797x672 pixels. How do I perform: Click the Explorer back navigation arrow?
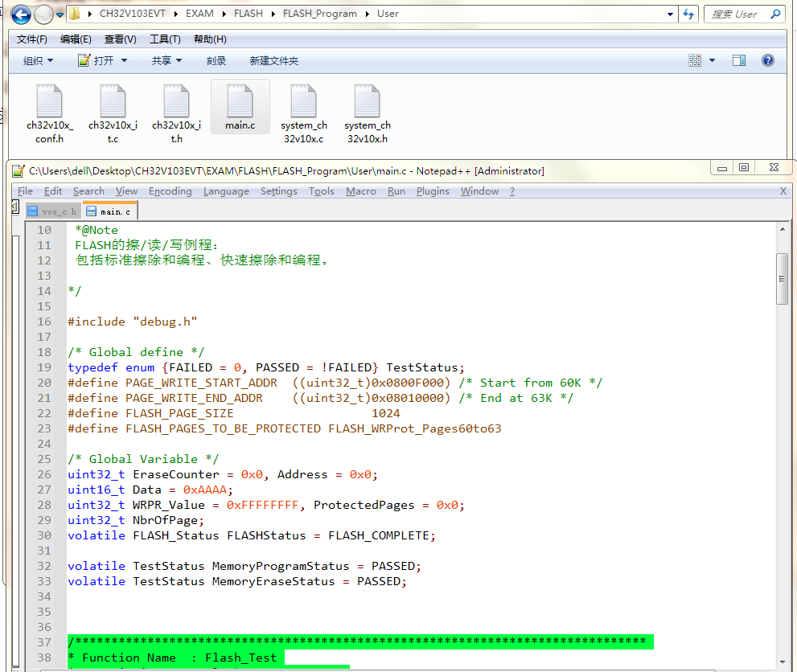pos(21,14)
